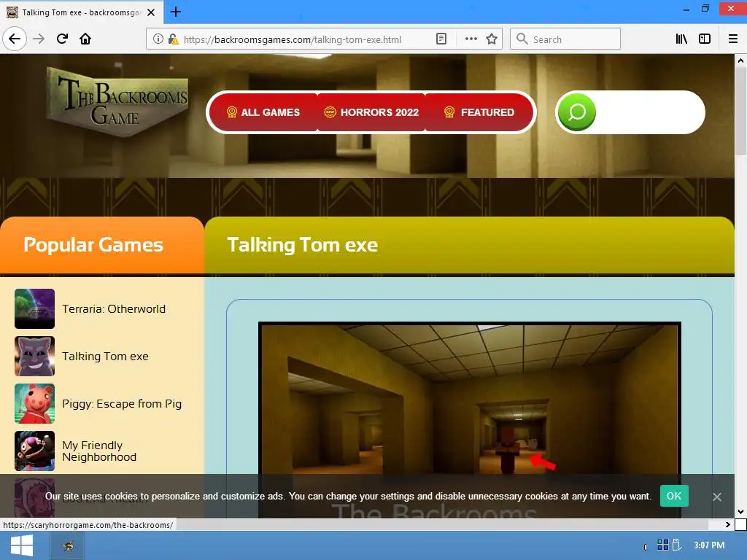
Task: Click Talking Tom exe sidebar link
Action: [105, 356]
